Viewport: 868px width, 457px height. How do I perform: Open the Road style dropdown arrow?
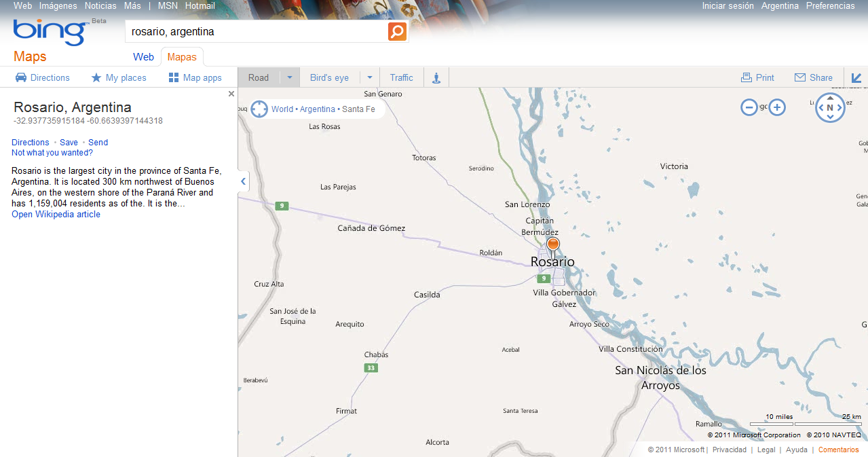click(x=290, y=77)
